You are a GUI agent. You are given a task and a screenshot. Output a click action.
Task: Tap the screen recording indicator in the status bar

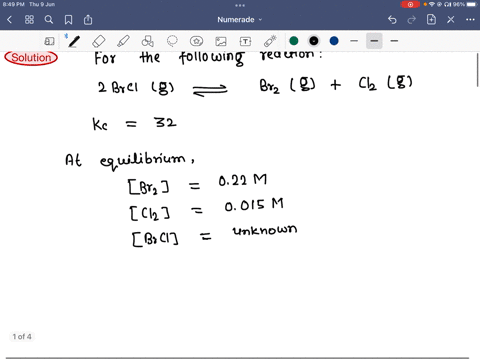coord(410,4)
